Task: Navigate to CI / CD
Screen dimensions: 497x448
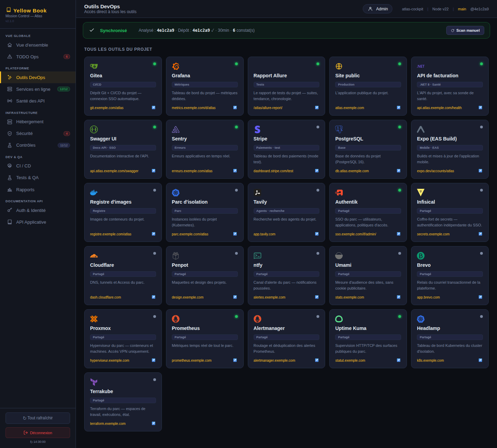Action: [x=38, y=166]
